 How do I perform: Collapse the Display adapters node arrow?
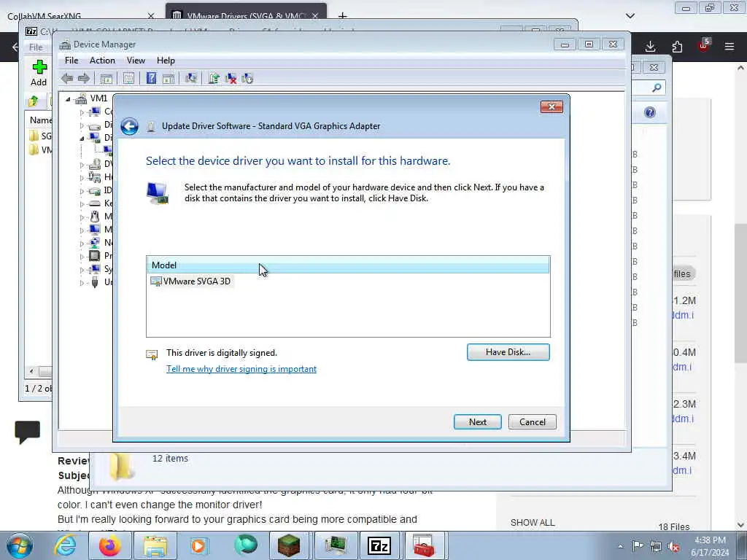82,138
